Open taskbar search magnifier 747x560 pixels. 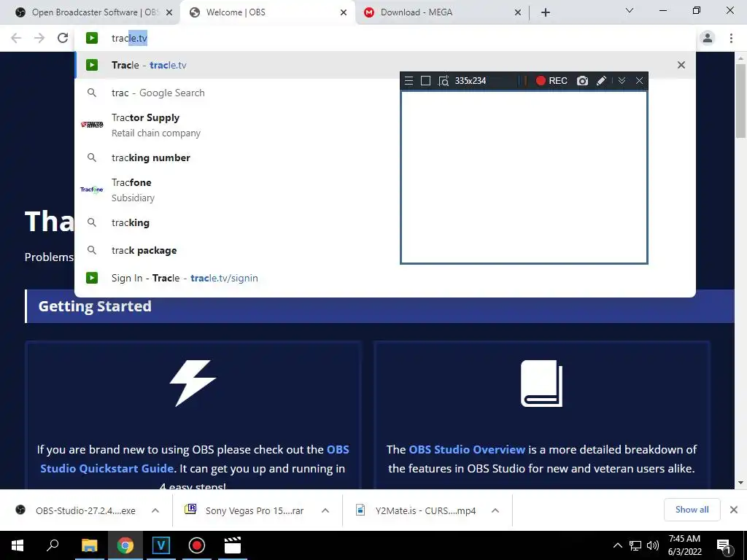53,545
